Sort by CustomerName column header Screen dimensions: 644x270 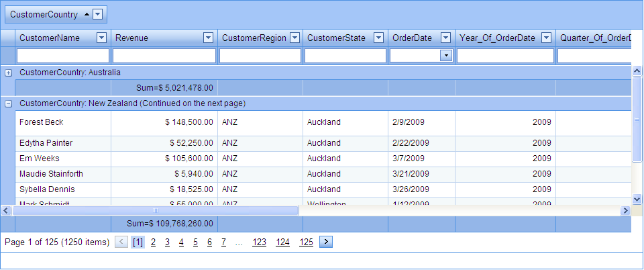[50, 38]
